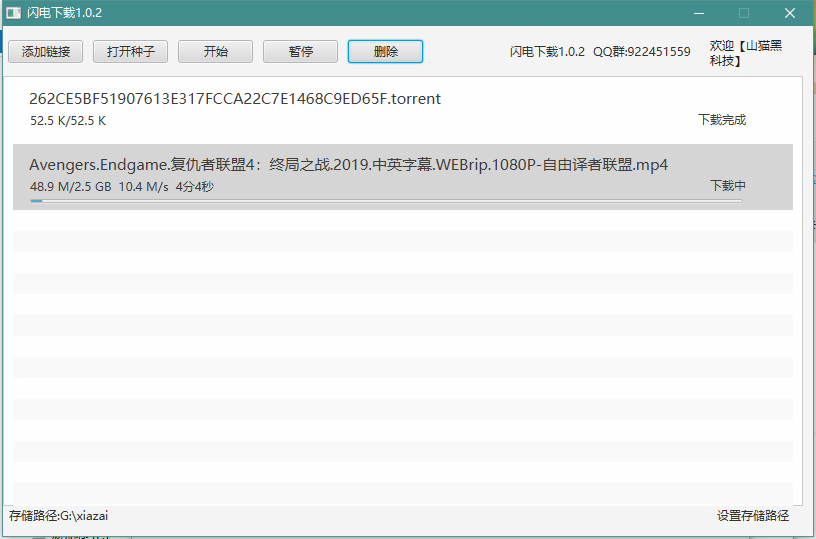The height and width of the screenshot is (539, 816).
Task: Close the 闪电下载 window
Action: tap(790, 13)
